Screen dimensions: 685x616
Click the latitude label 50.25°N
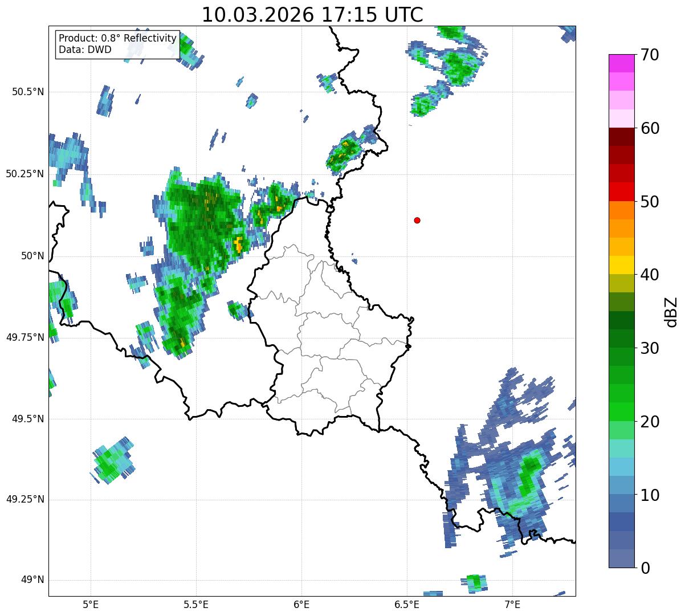coord(25,174)
